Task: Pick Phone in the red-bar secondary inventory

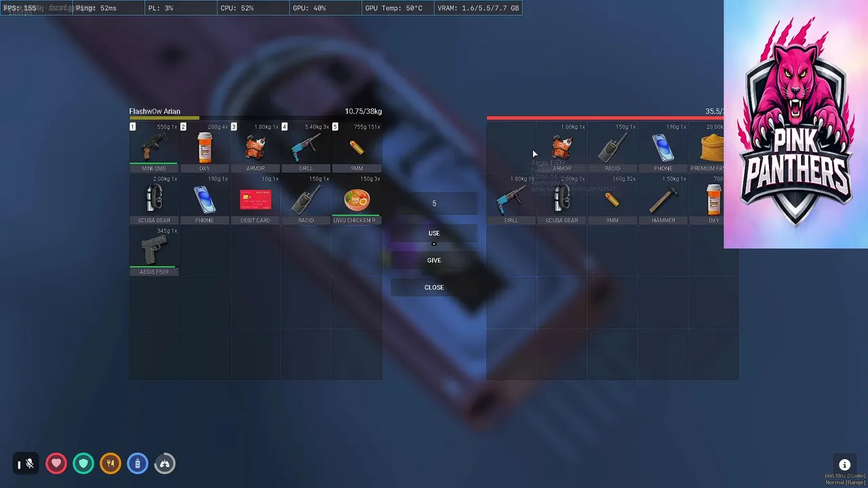Action: [x=663, y=148]
